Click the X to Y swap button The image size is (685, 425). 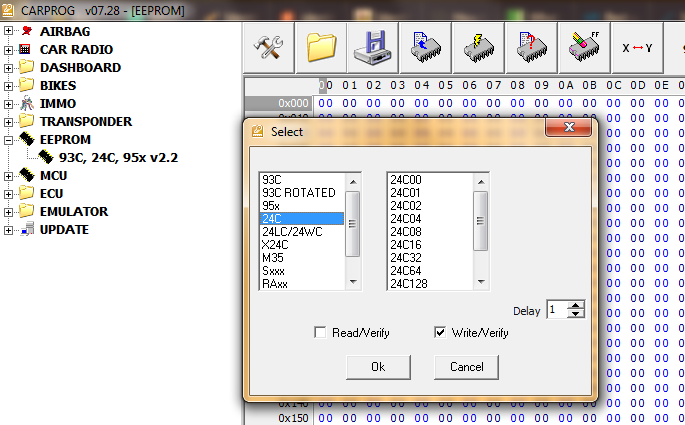tap(637, 48)
